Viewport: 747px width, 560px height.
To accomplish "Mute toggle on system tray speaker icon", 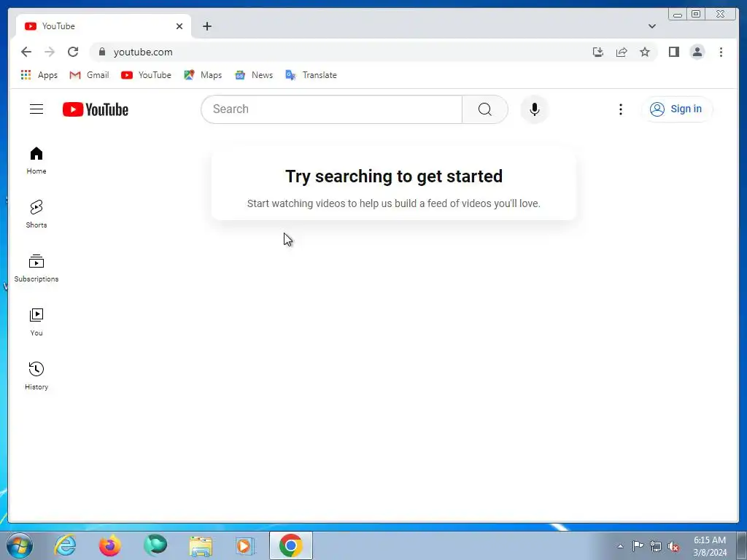I will [673, 546].
